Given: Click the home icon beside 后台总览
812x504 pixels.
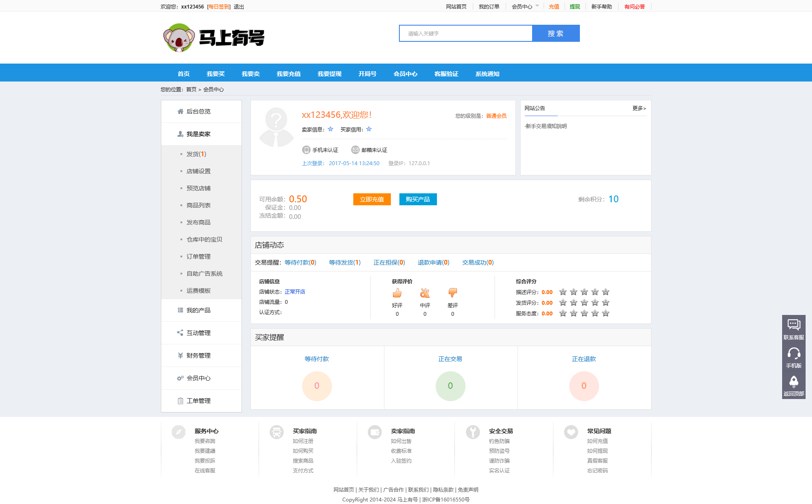Looking at the screenshot, I should (180, 111).
